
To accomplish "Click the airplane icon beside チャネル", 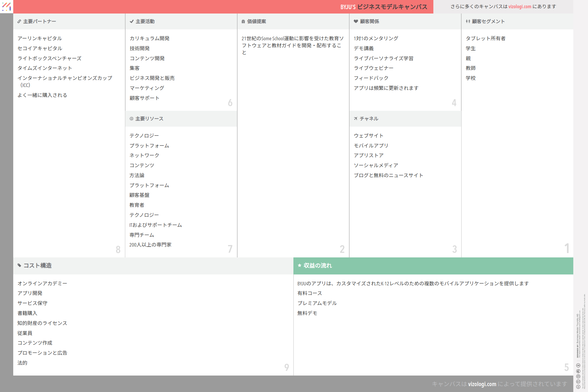I will tap(356, 119).
